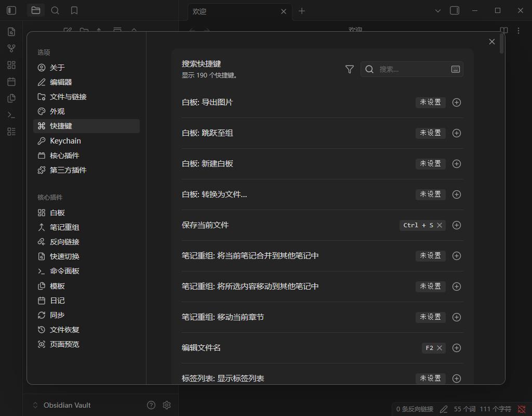Open the command palette terminal icon
The image size is (532, 416).
click(11, 114)
